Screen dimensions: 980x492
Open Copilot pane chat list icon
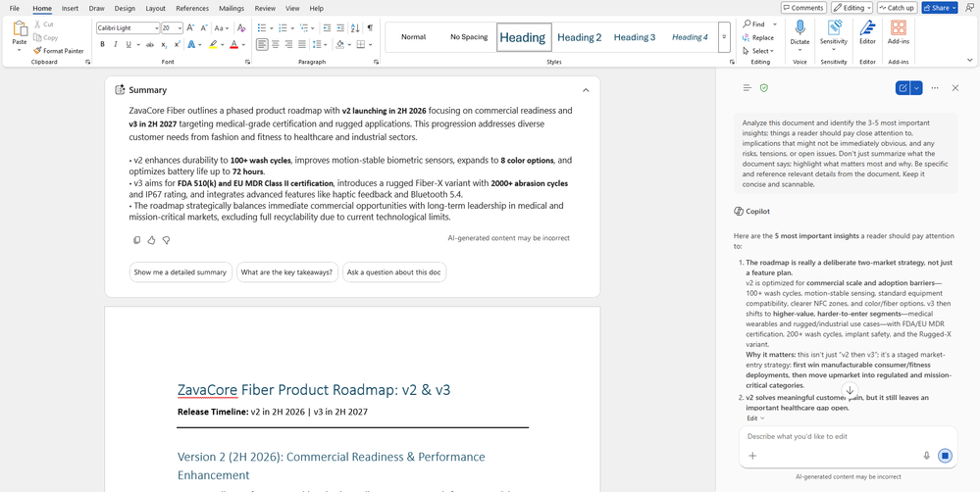(747, 88)
